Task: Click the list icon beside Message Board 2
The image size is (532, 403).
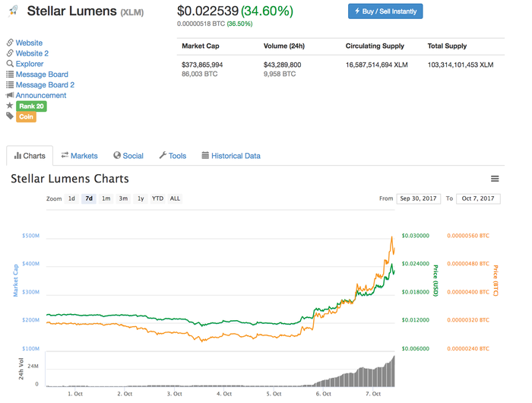Action: coord(10,85)
